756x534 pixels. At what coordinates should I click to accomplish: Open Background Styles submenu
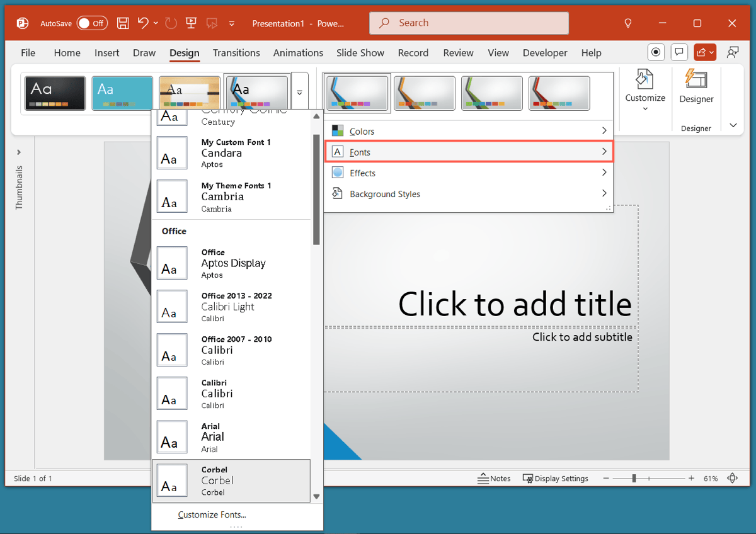point(469,194)
